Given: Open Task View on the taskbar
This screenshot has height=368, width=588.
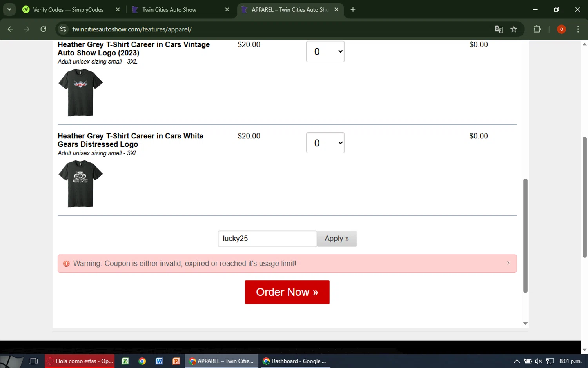Looking at the screenshot, I should [x=33, y=361].
